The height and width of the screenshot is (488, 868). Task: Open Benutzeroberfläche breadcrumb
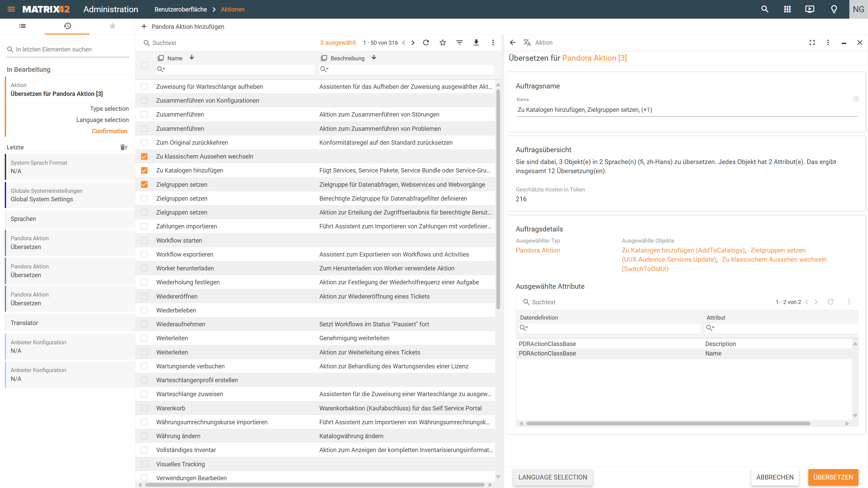click(x=180, y=9)
